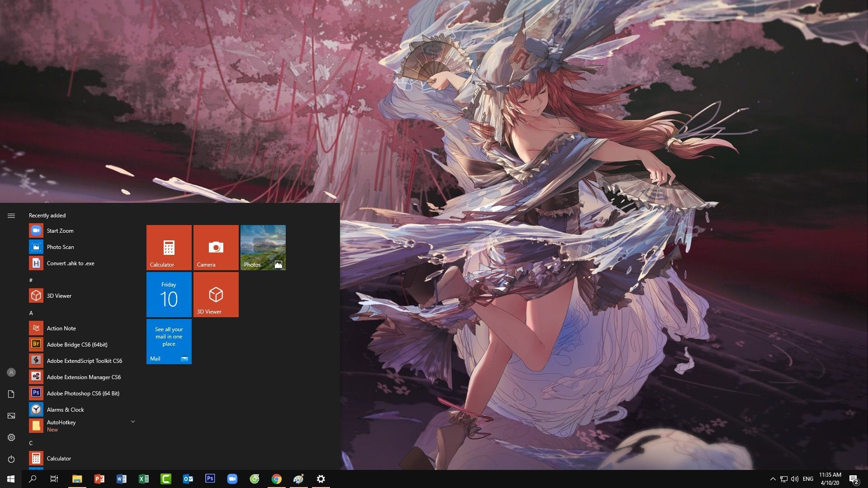Open Outlook from the taskbar
The width and height of the screenshot is (868, 488).
click(188, 479)
